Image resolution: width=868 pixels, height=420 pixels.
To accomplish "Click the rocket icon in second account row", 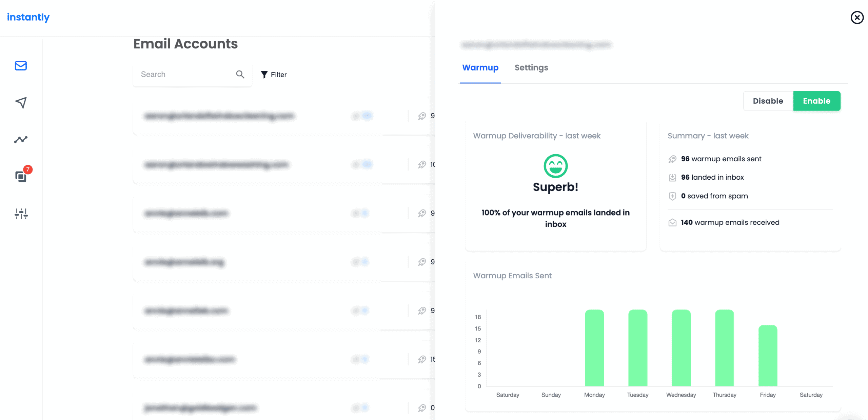I will coord(422,164).
